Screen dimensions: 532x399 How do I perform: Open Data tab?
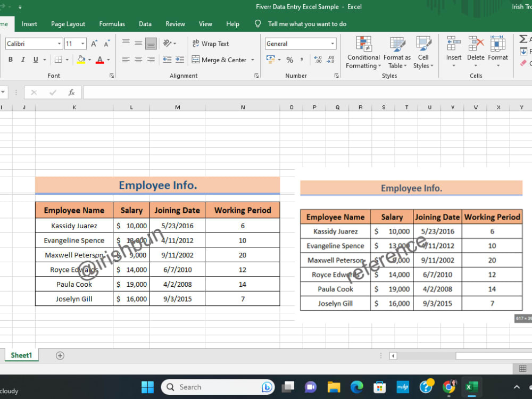145,24
